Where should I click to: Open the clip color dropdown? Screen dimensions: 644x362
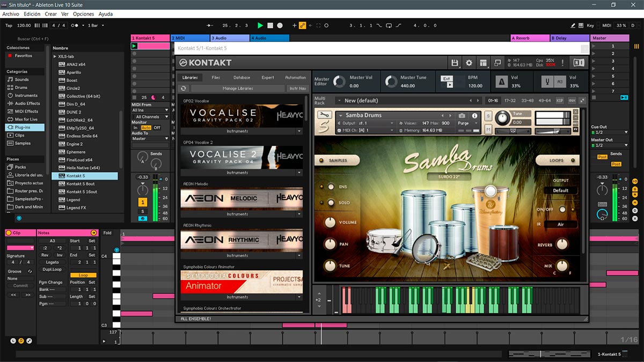coord(20,248)
